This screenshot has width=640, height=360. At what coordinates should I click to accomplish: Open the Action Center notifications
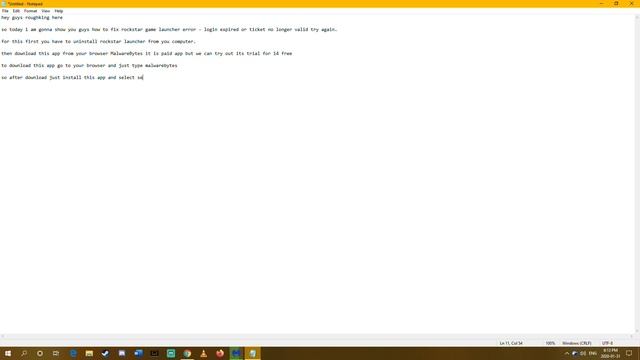[x=629, y=353]
